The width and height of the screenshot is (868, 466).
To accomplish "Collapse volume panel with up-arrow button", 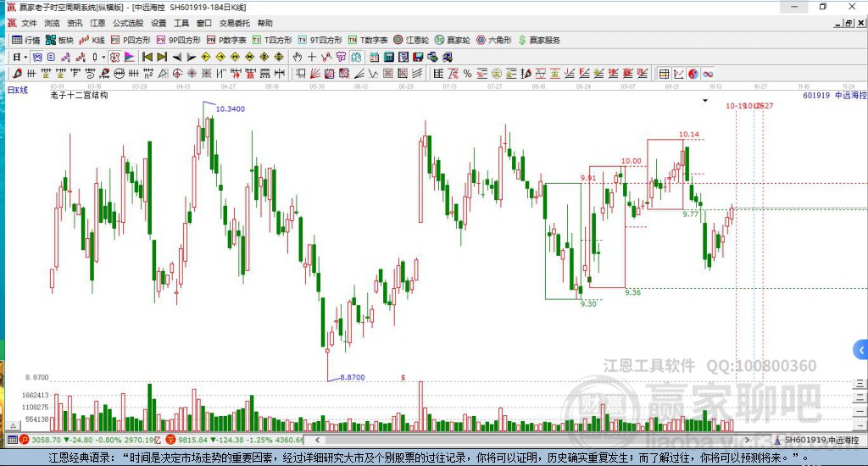I will [x=14, y=425].
